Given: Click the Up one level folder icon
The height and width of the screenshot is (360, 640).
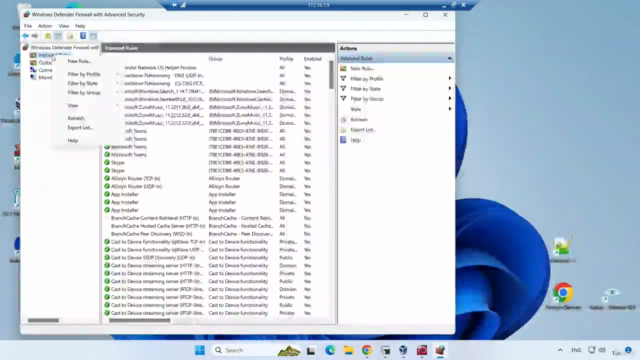Looking at the screenshot, I should coord(48,36).
